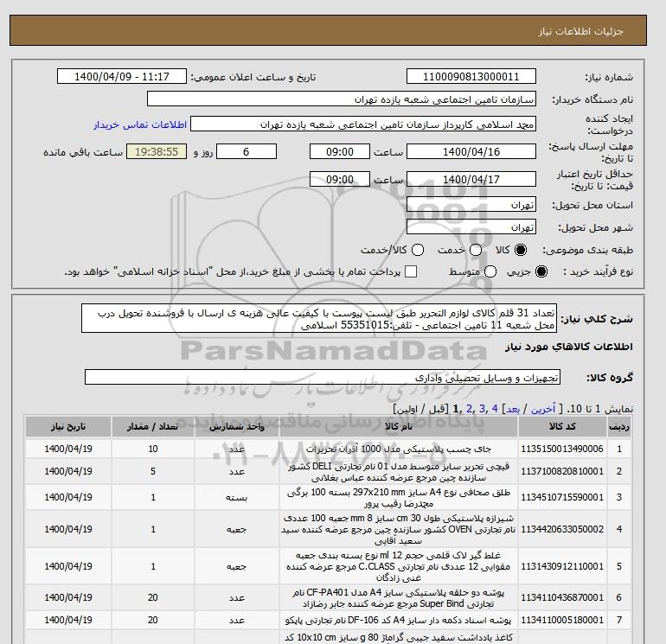Click the price validity date 1400/04/17 field
Viewport: 666px width, 644px height.
(x=471, y=179)
